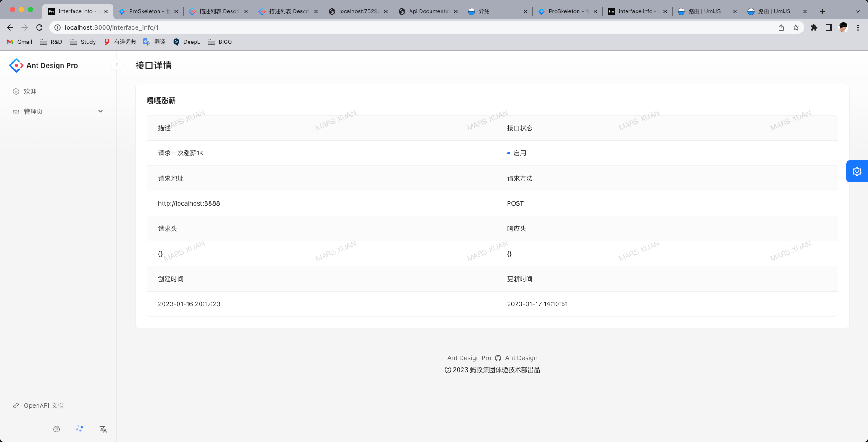This screenshot has width=868, height=442.
Task: Bookmark this page with the star icon
Action: [796, 27]
